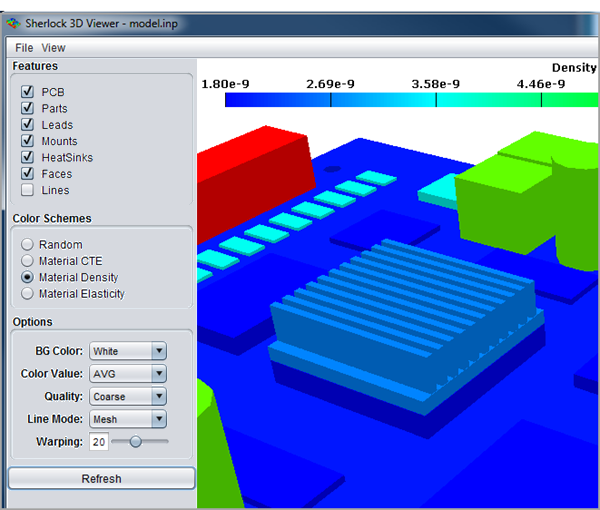The image size is (600, 510).
Task: Choose the Material Elasticity color scheme
Action: 27,293
